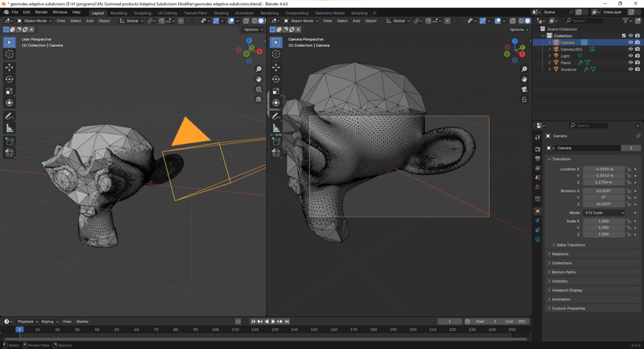
Task: Open Object Mode dropdown in User Perspective viewport
Action: tap(35, 21)
